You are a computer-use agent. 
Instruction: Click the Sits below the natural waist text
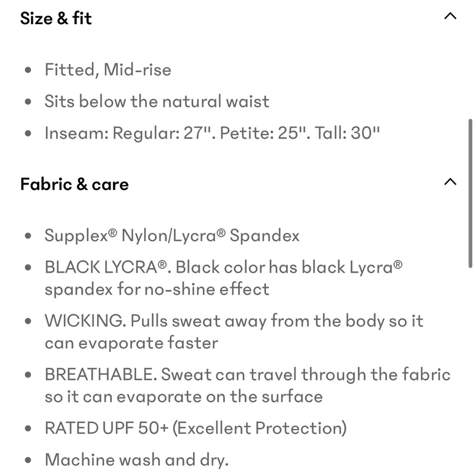click(157, 101)
